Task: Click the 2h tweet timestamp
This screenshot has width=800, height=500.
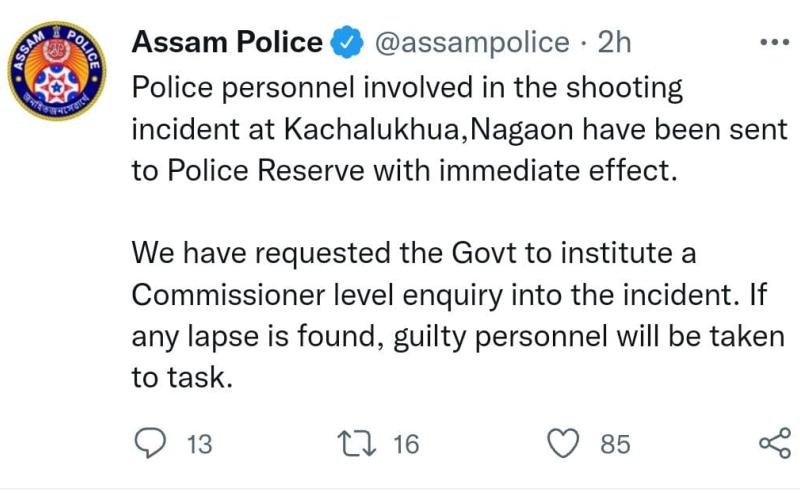Action: click(614, 42)
